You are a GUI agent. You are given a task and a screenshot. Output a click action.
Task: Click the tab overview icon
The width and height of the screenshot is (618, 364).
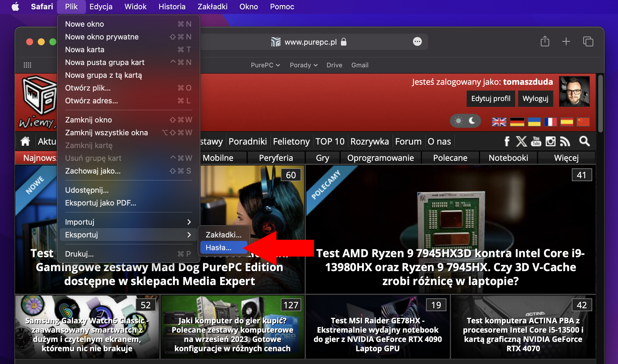click(x=588, y=42)
